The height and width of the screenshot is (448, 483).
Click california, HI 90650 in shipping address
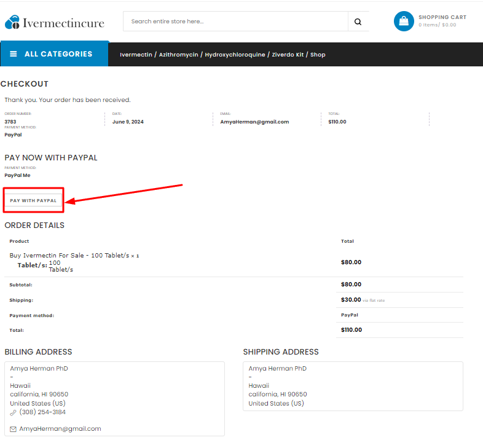tap(278, 395)
